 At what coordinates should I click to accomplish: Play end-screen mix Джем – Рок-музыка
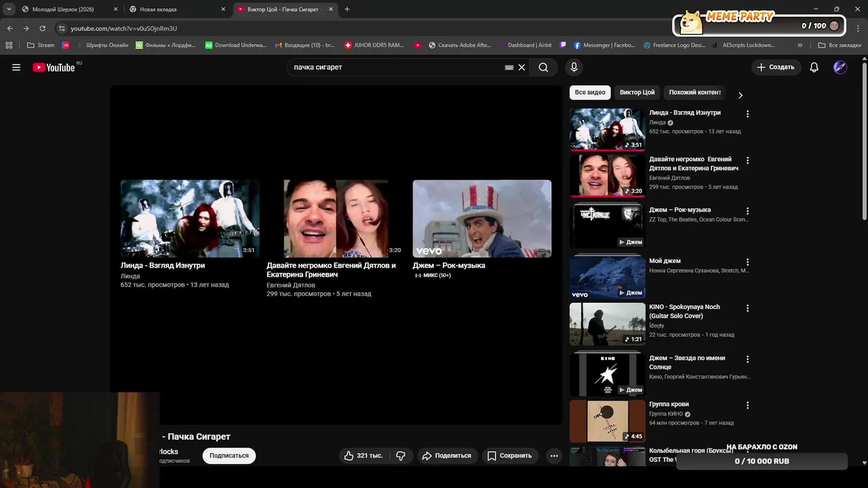tap(482, 218)
